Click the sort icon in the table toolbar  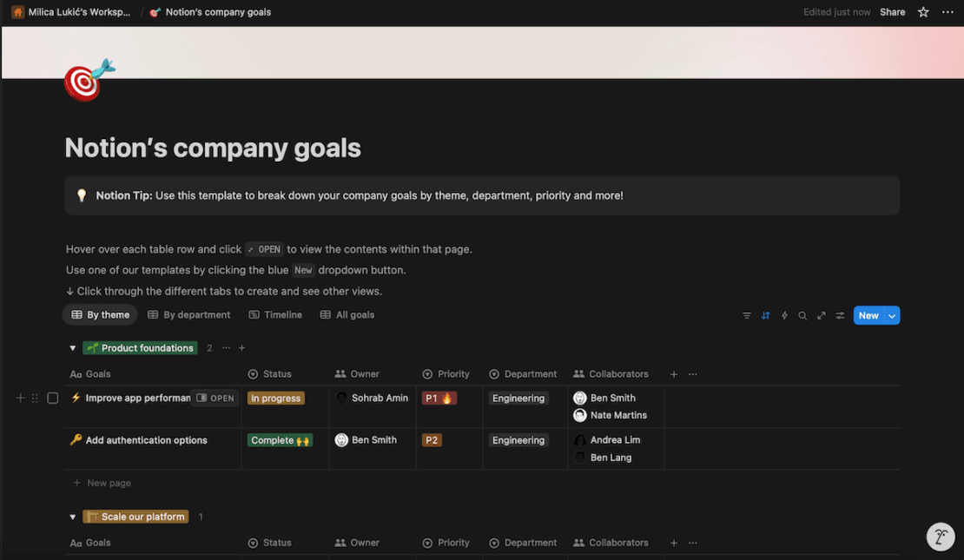[x=766, y=315]
